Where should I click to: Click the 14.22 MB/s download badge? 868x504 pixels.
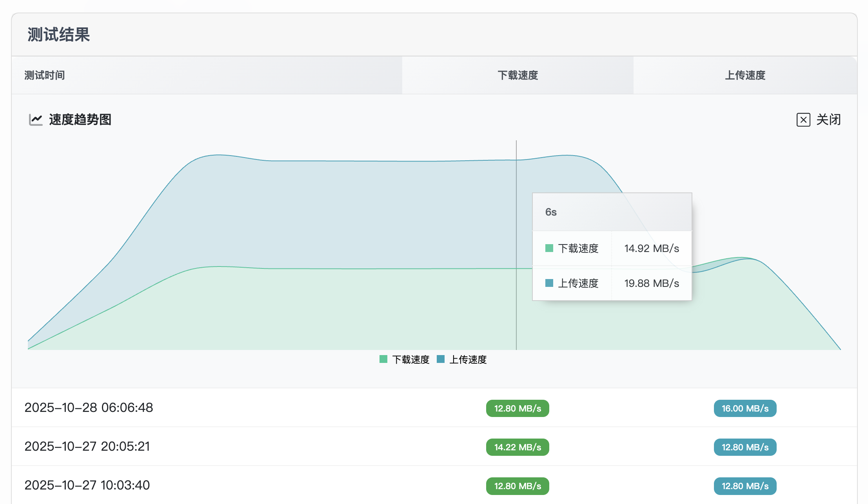518,447
